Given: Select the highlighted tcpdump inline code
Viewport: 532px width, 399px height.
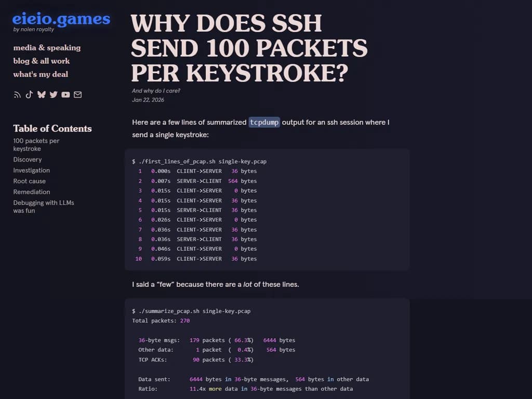Looking at the screenshot, I should pos(264,122).
